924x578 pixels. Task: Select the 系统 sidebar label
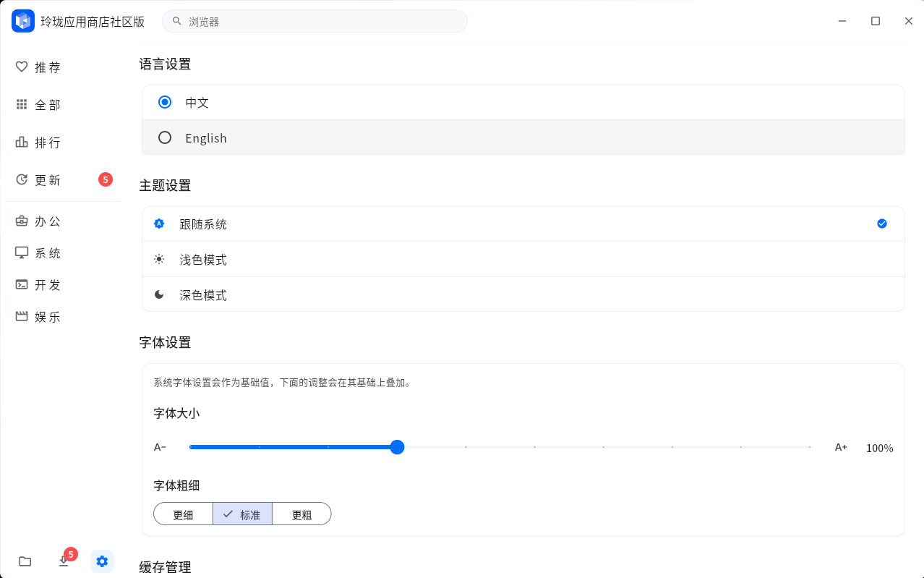(x=48, y=253)
